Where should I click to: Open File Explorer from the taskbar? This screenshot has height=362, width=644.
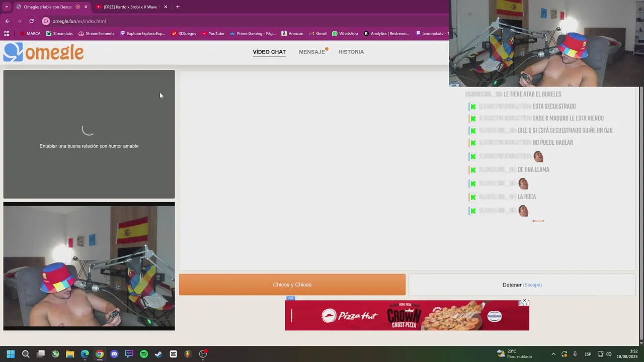70,354
